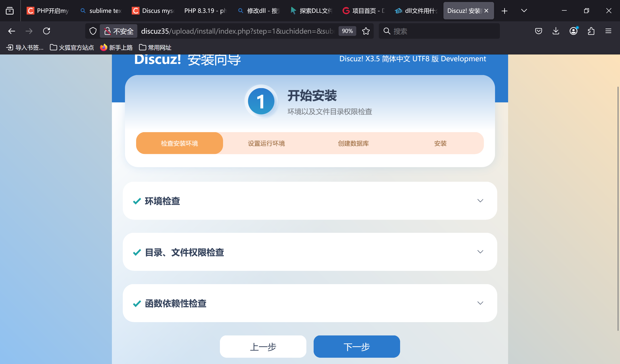
Task: Select the 检查安装环境 step
Action: (179, 143)
